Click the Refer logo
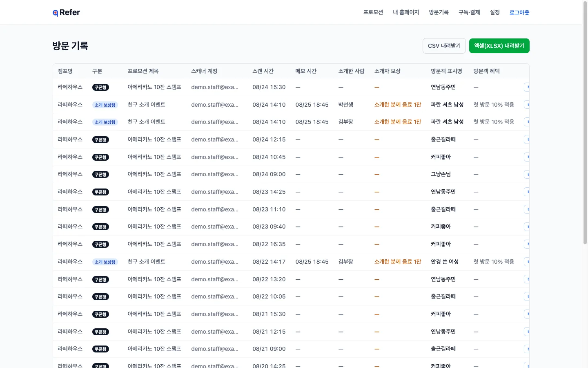This screenshot has width=588, height=368. point(66,12)
